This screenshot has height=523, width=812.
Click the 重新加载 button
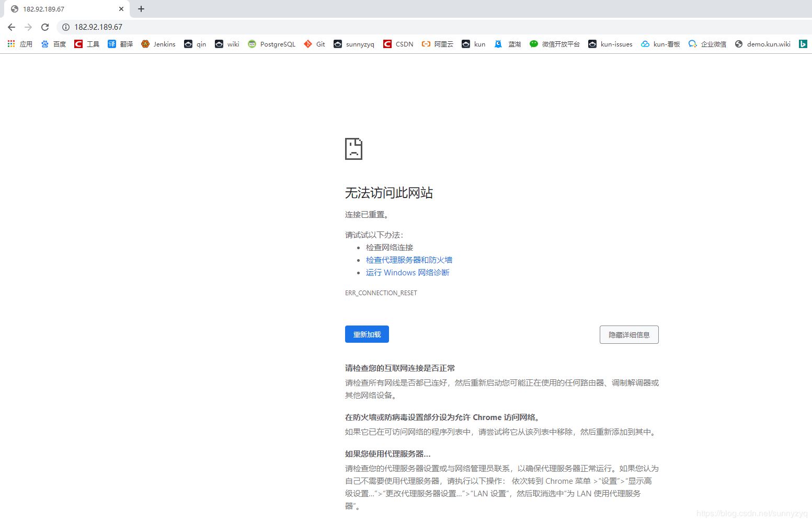tap(367, 334)
